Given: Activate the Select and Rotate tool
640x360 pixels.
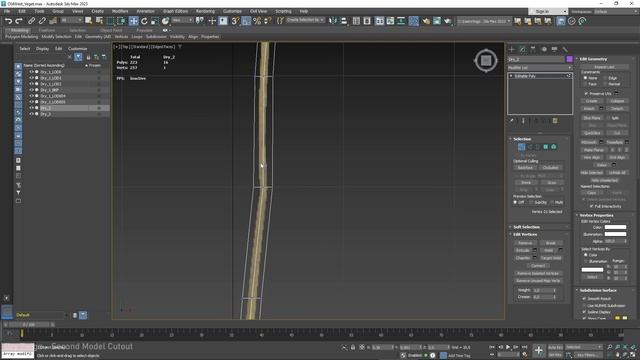Looking at the screenshot, I should 144,21.
